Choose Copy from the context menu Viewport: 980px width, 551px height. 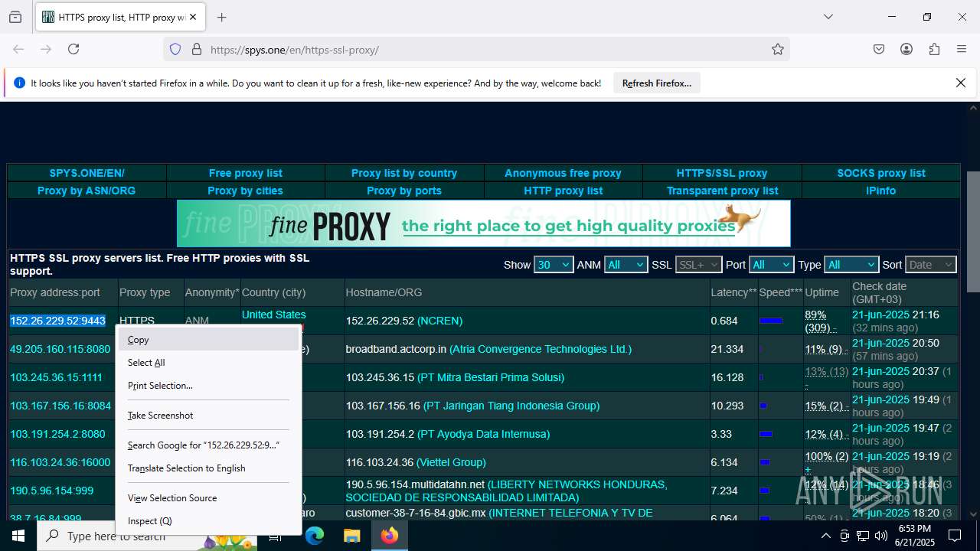point(208,340)
